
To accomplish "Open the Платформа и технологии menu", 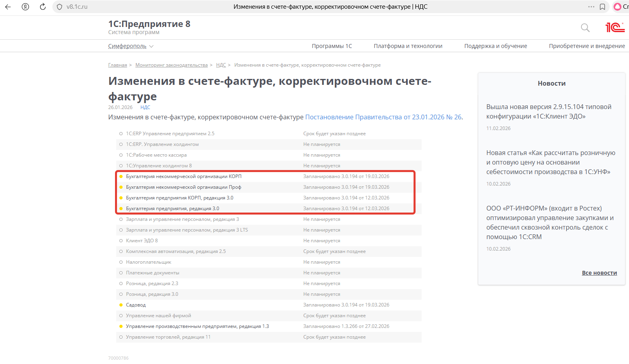I will (408, 46).
